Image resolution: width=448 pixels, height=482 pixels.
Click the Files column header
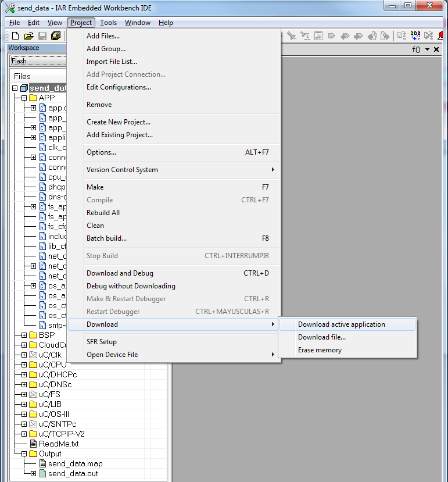click(x=23, y=76)
